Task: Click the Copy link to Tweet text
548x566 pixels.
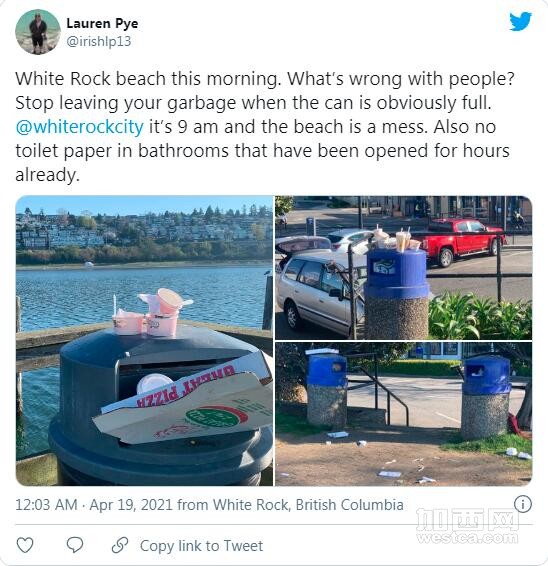Action: [201, 546]
